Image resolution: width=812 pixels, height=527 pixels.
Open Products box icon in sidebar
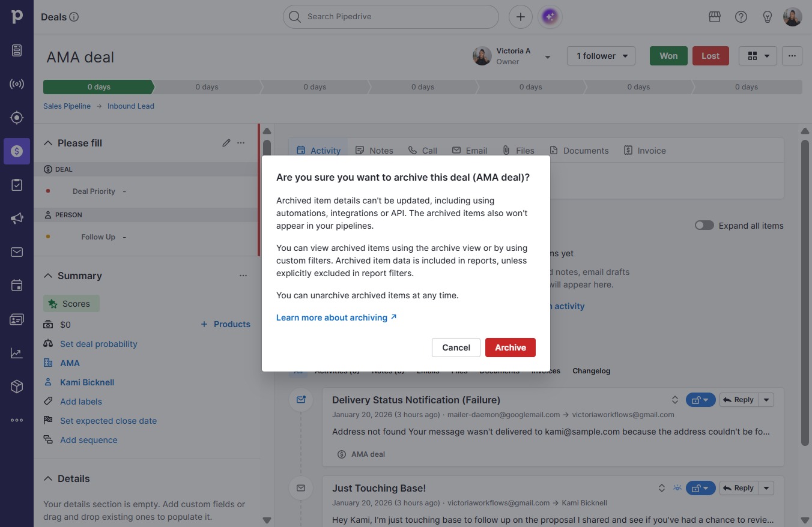tap(17, 387)
